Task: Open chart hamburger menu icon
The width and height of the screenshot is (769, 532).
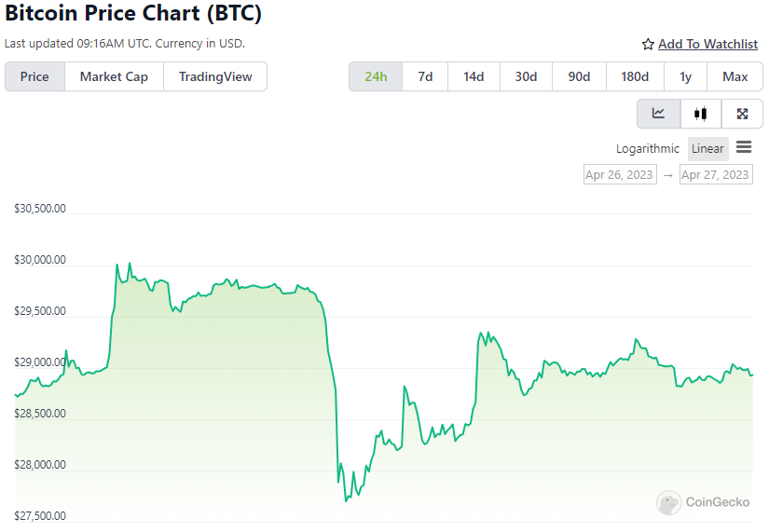Action: point(744,146)
